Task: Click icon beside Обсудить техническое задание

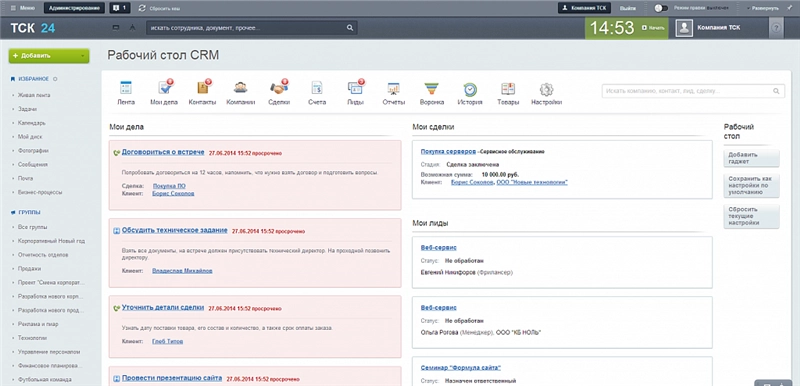Action: pyautogui.click(x=116, y=231)
